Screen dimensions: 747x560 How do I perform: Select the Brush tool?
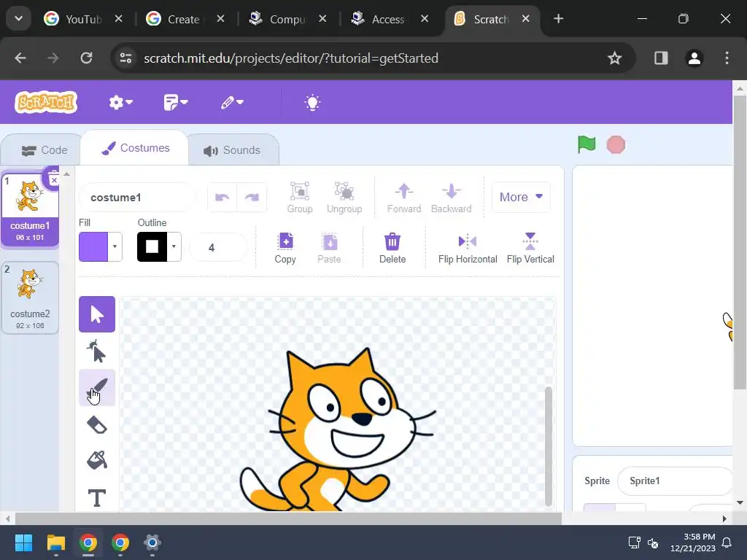point(97,388)
